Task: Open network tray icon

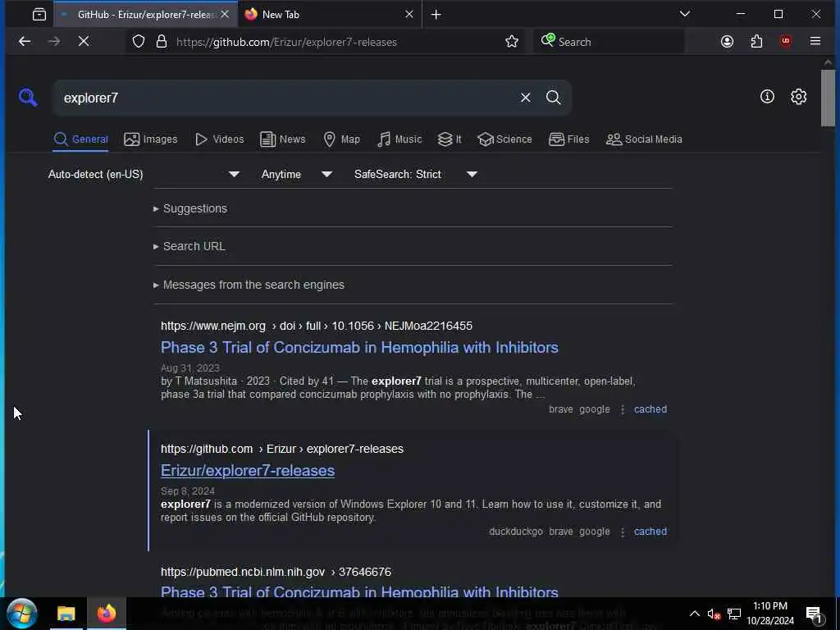Action: (x=734, y=614)
